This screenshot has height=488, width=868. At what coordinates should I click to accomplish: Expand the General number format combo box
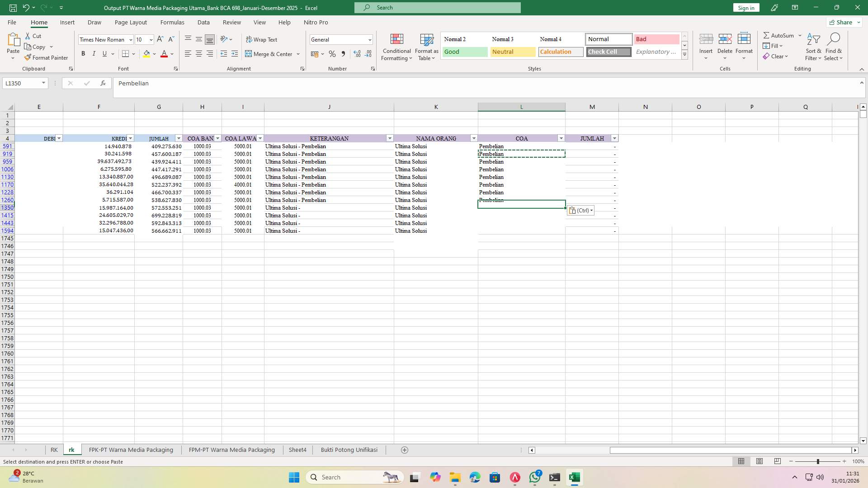point(369,39)
